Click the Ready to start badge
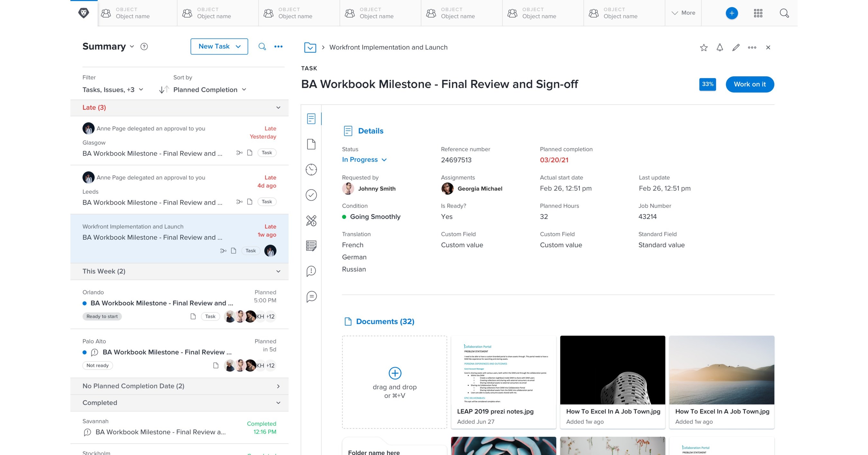The height and width of the screenshot is (455, 868). (x=102, y=316)
